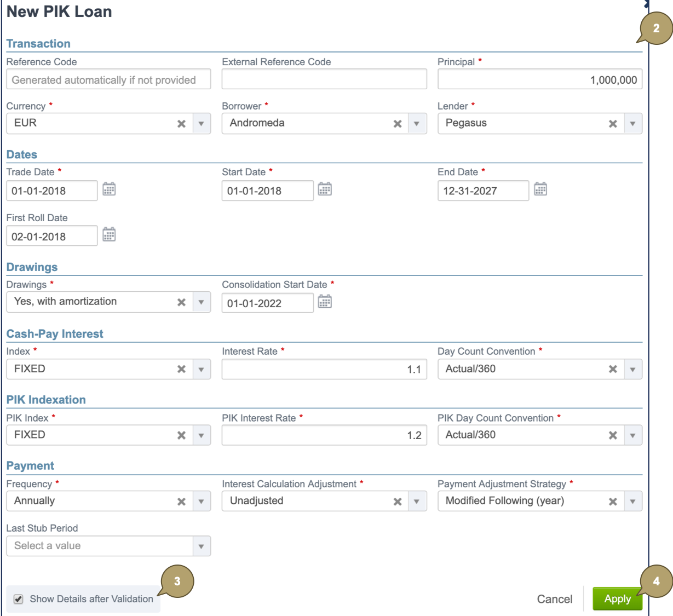
Task: Click the Cancel button
Action: (554, 599)
